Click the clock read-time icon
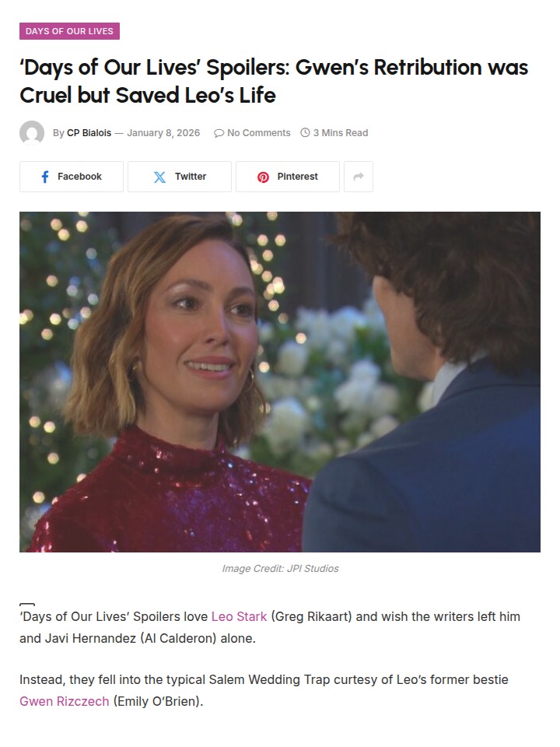Image resolution: width=560 pixels, height=747 pixels. [305, 132]
